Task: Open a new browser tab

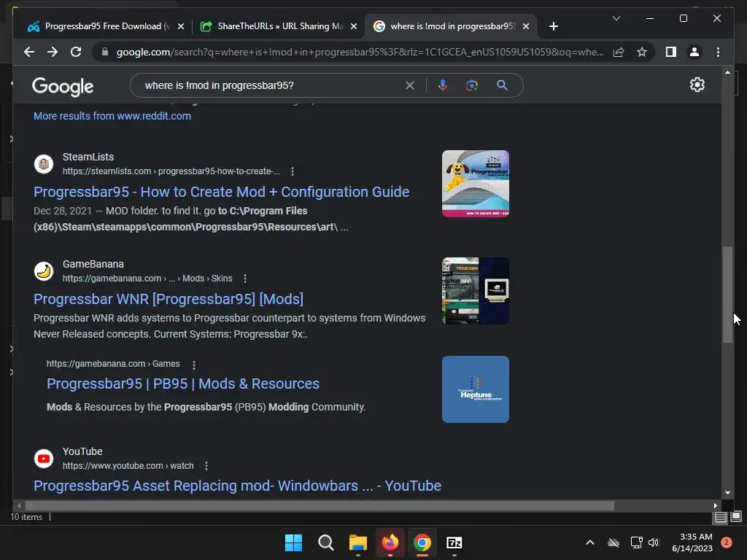Action: pos(553,26)
